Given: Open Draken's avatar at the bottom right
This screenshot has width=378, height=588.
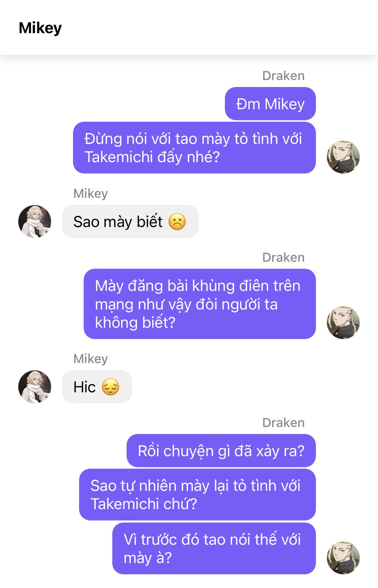Looking at the screenshot, I should point(343,558).
